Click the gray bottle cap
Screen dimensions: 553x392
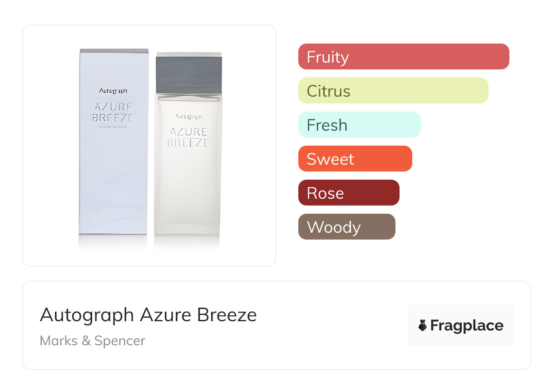coord(189,73)
